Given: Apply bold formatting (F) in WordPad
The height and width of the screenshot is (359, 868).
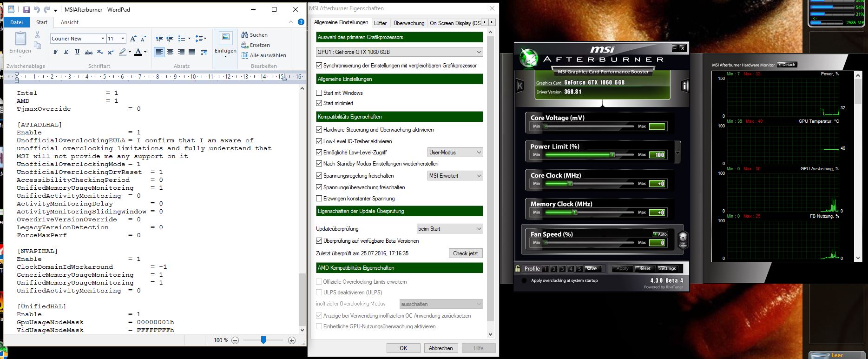Looking at the screenshot, I should point(55,52).
